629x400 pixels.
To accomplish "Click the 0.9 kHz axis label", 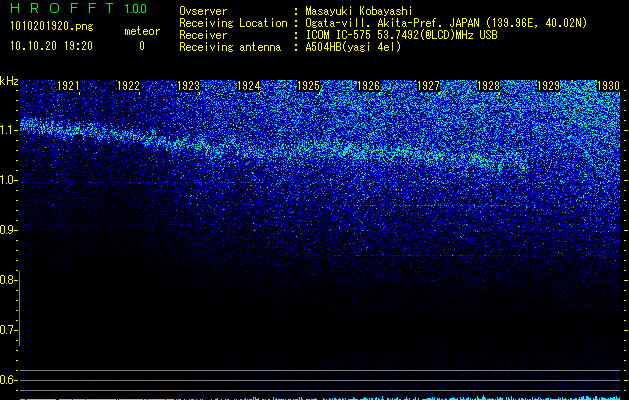I will tap(7, 230).
